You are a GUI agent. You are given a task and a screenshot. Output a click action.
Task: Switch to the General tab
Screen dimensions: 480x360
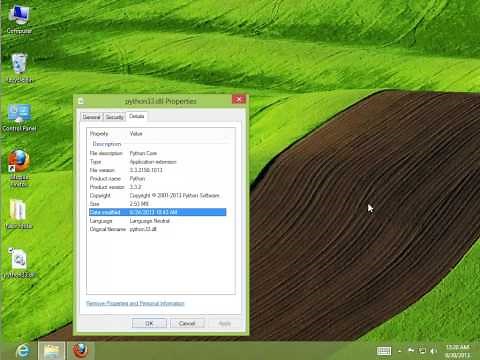(91, 117)
